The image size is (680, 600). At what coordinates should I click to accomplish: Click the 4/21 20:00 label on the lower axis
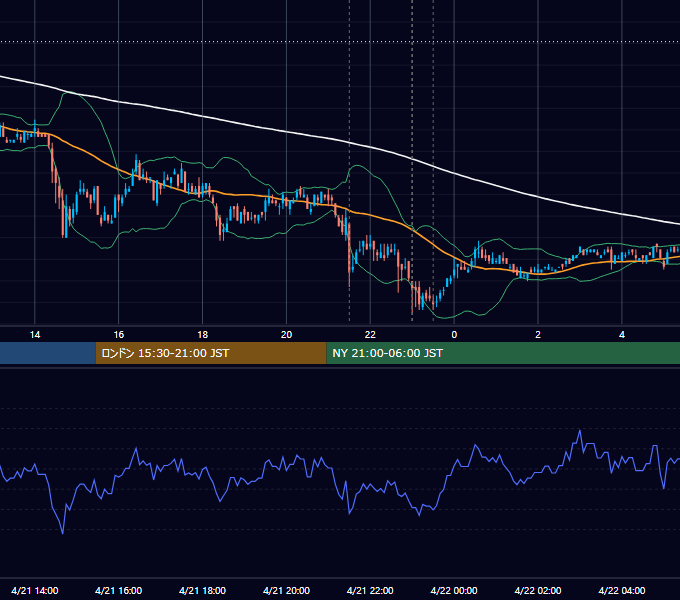(286, 590)
